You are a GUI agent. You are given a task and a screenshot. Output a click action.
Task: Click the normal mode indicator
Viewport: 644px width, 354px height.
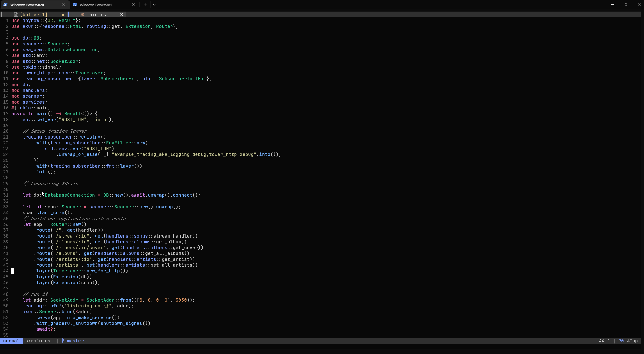[x=11, y=341]
